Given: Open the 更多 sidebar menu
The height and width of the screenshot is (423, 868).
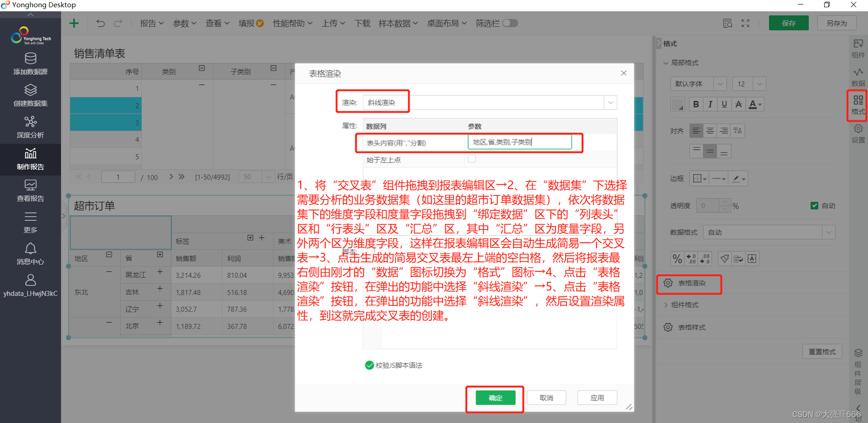Looking at the screenshot, I should 30,222.
